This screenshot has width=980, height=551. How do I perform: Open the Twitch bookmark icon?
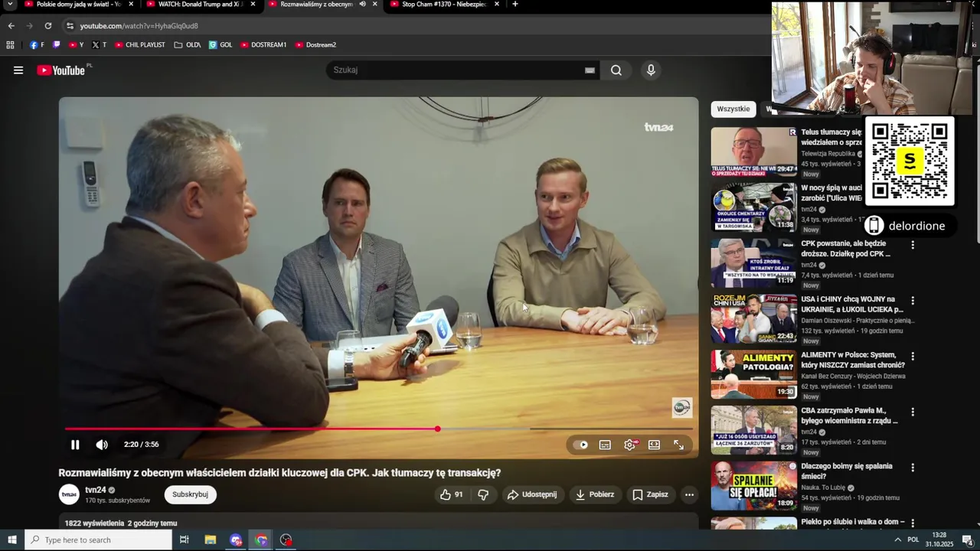coord(56,45)
